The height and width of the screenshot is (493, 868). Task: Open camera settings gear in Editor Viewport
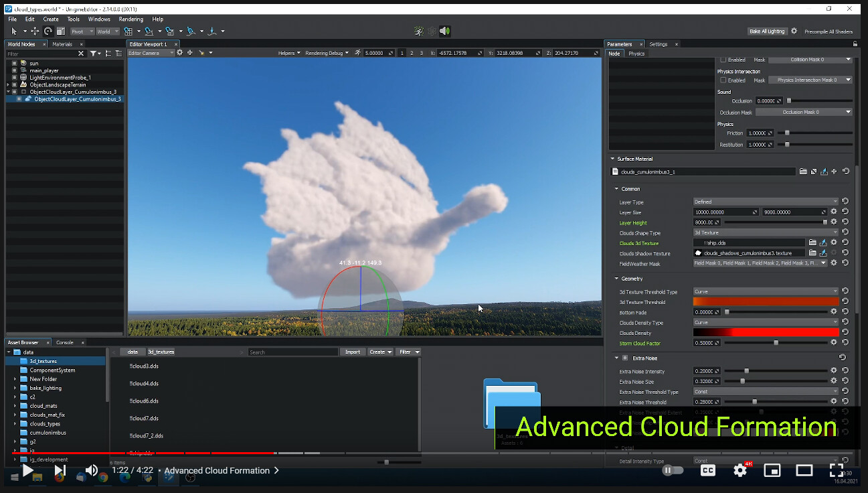point(179,53)
